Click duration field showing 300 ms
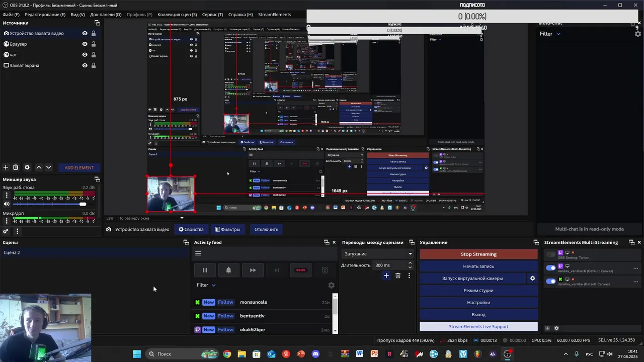Screen dimensions: 644x362 389,265
